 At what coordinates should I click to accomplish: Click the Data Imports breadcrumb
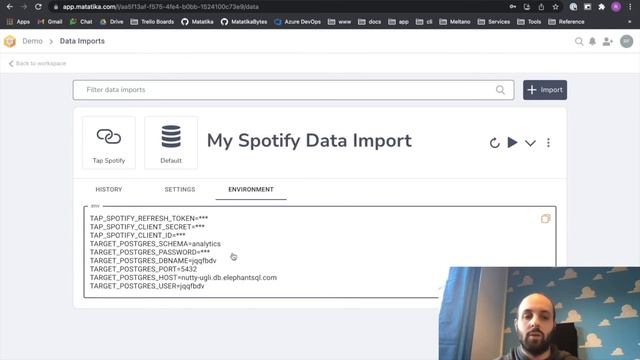(x=82, y=41)
